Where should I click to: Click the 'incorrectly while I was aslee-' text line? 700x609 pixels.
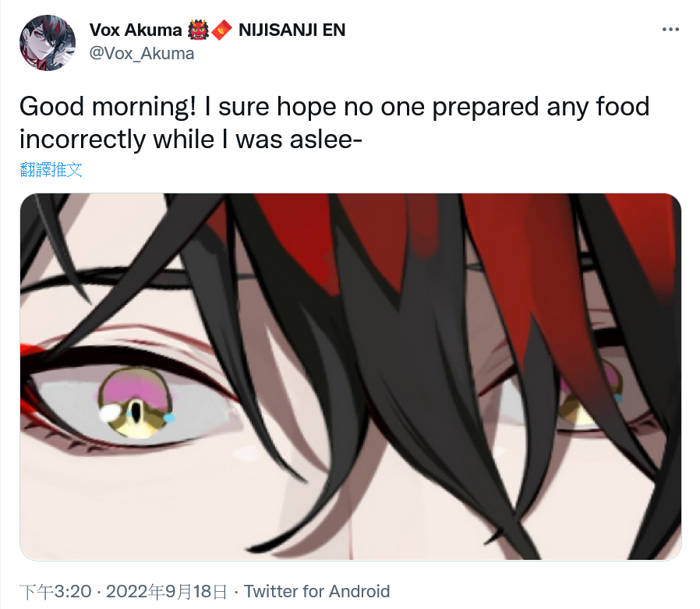[x=190, y=140]
